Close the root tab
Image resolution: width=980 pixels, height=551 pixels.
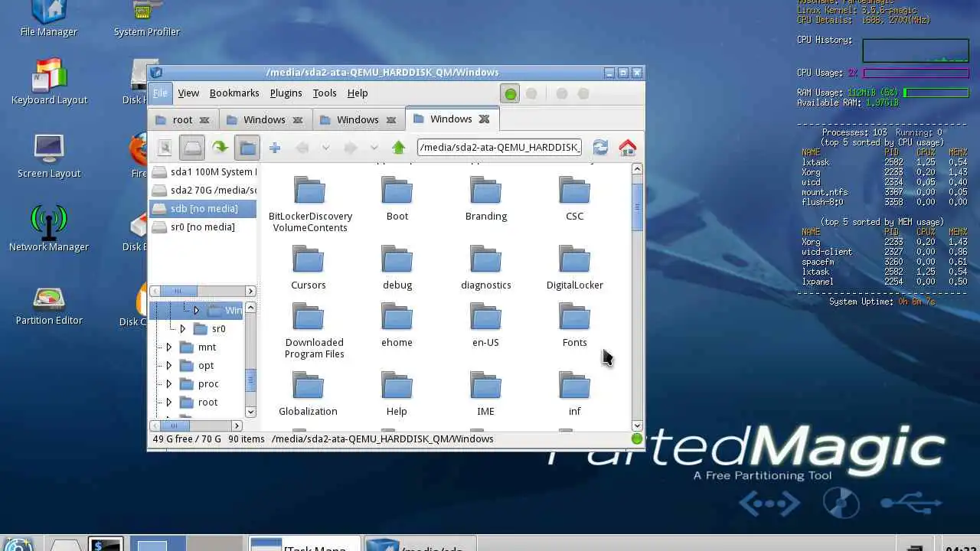(204, 119)
